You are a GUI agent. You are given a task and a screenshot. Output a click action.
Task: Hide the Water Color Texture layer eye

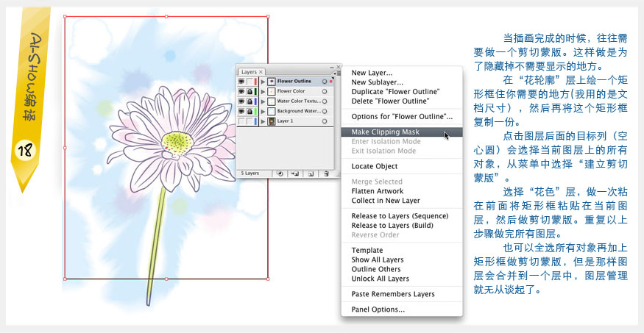pos(241,101)
